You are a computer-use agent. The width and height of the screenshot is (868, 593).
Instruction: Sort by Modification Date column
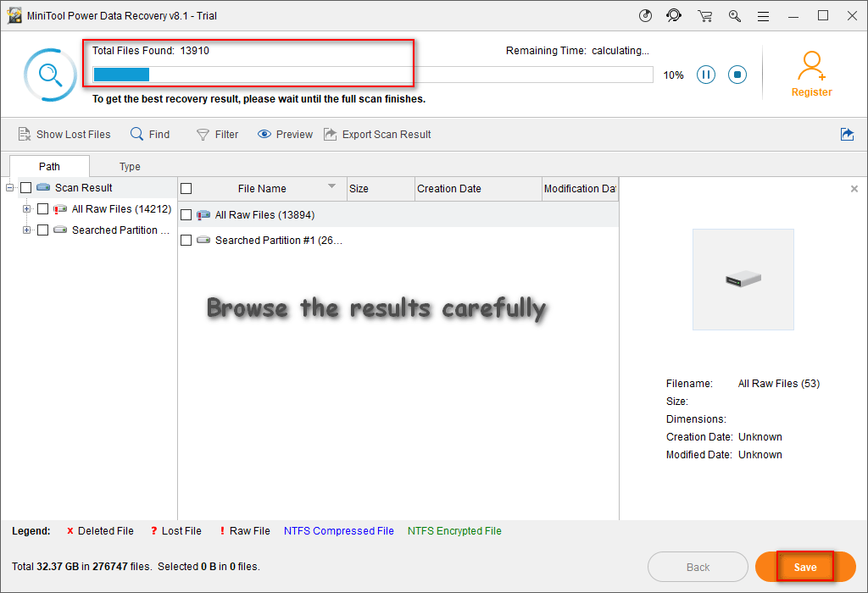(580, 189)
